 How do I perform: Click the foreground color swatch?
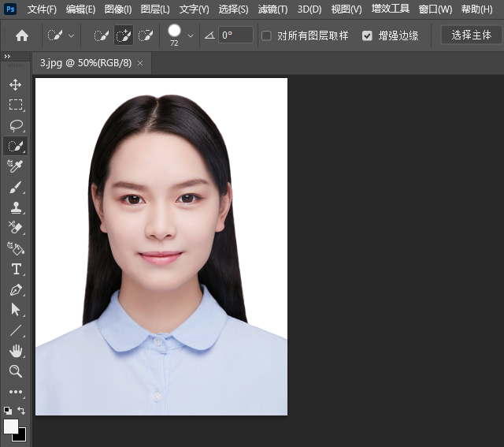pyautogui.click(x=10, y=426)
